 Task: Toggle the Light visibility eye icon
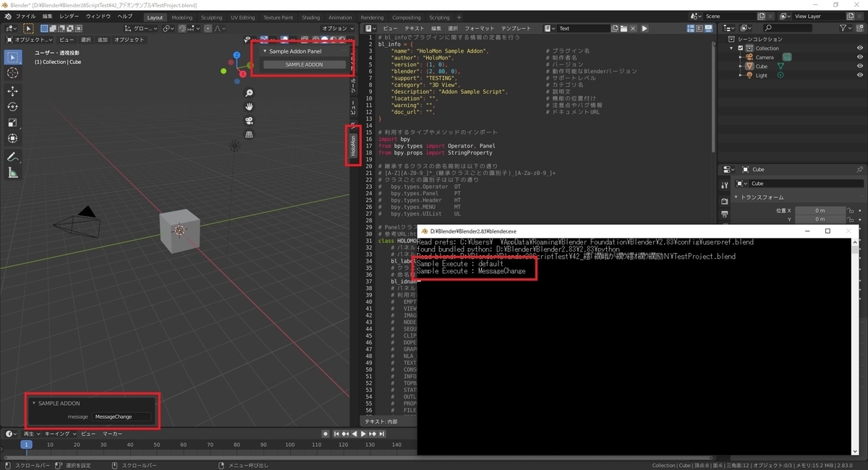860,75
